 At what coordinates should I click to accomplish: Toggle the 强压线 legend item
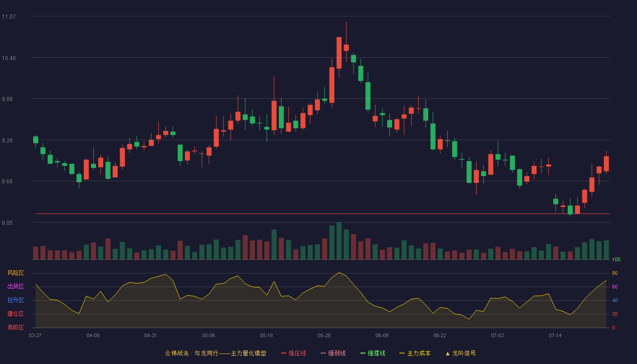(x=293, y=353)
